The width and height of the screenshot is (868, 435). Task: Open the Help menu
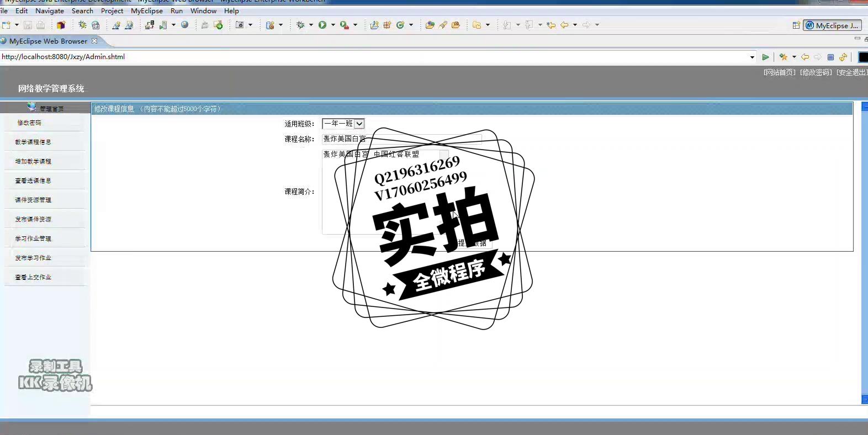[231, 10]
